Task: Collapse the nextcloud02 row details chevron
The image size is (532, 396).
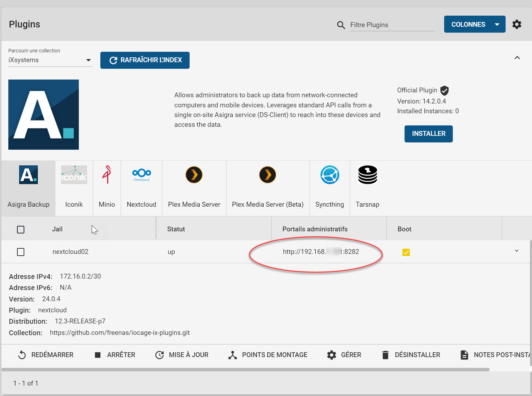Action: 517,251
